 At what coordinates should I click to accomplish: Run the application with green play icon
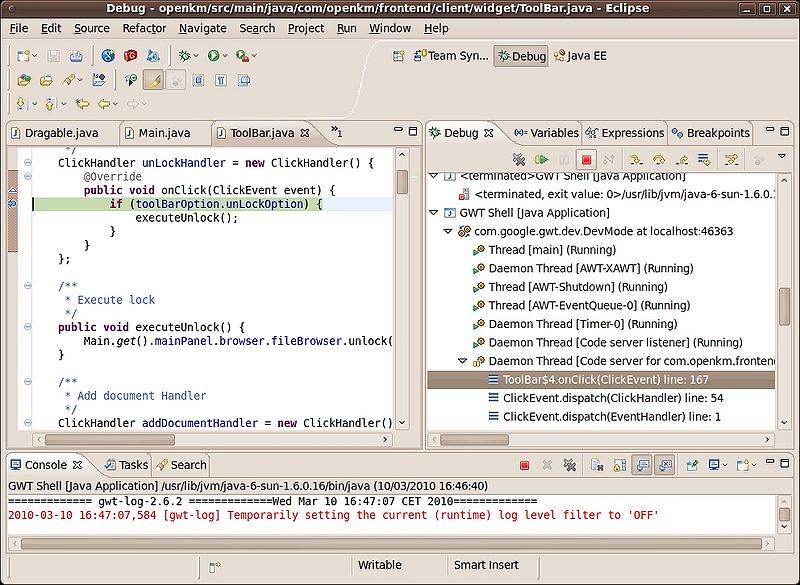click(x=213, y=56)
